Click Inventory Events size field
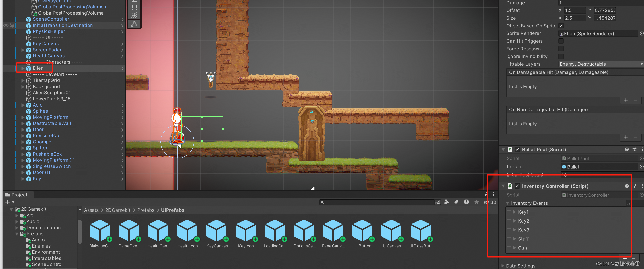The image size is (644, 269). pyautogui.click(x=635, y=203)
